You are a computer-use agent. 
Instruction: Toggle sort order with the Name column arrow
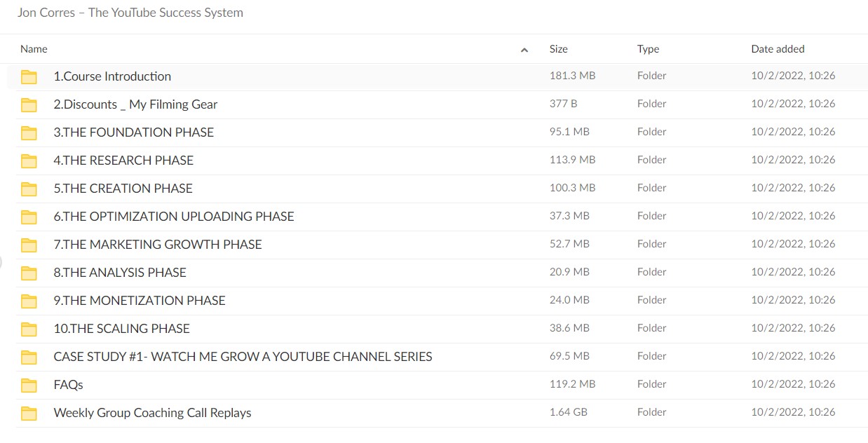point(524,50)
